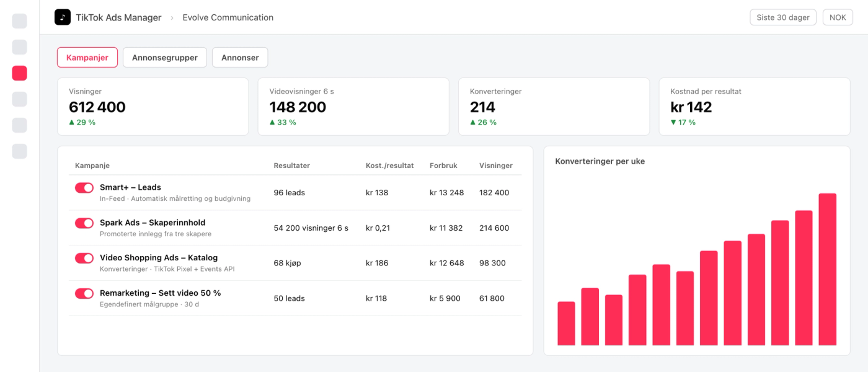Click the kr 12 648 spend value
Screen dimensions: 868x372
447,263
